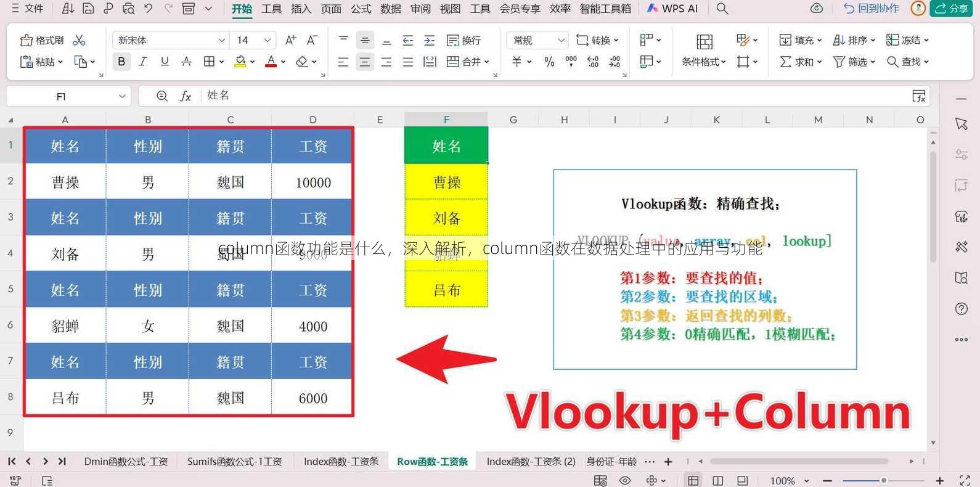Set horizontal center alignment

point(365,62)
